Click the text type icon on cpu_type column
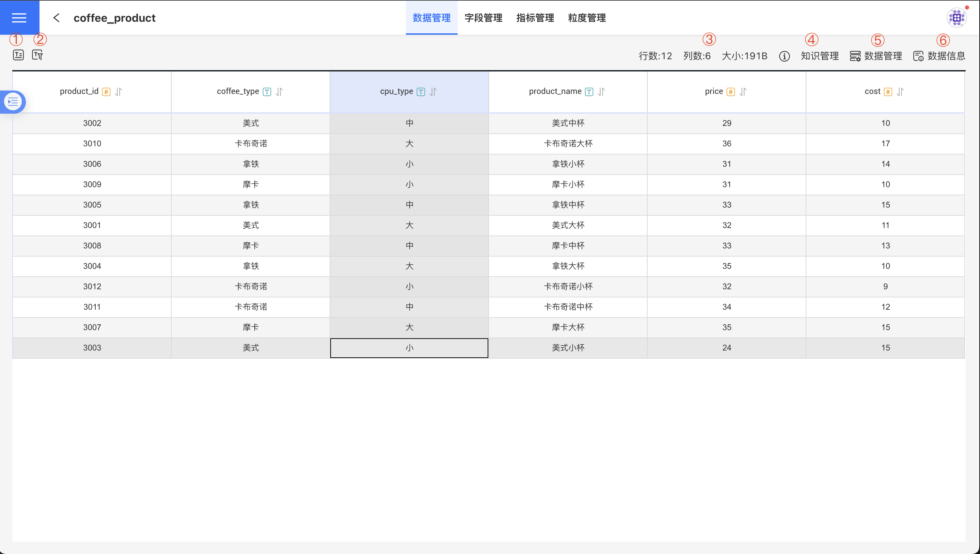This screenshot has width=980, height=554. 421,92
